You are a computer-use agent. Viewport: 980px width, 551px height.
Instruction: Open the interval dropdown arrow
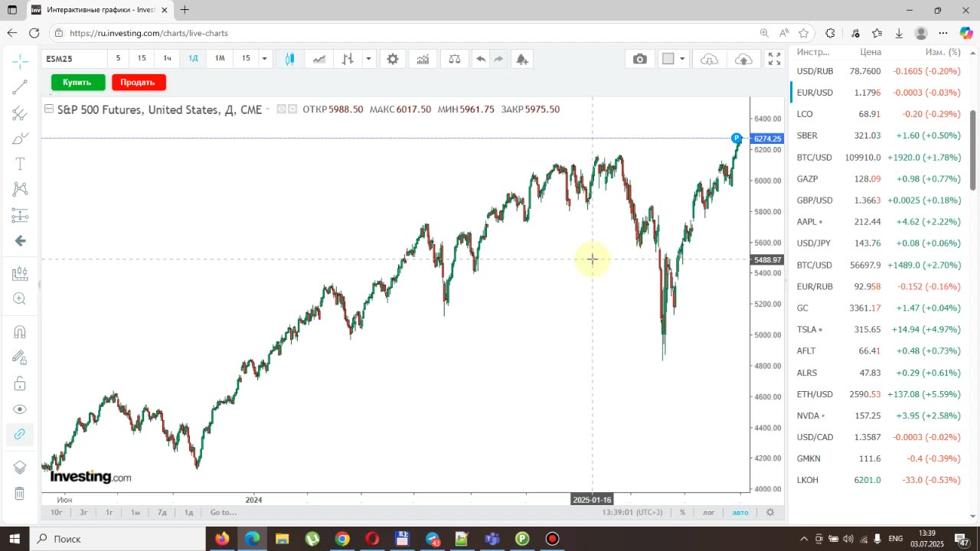(264, 58)
